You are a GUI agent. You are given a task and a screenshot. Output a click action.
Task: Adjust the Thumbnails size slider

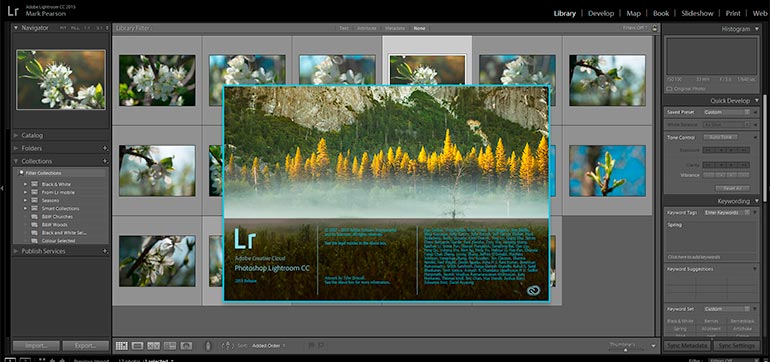pos(627,350)
